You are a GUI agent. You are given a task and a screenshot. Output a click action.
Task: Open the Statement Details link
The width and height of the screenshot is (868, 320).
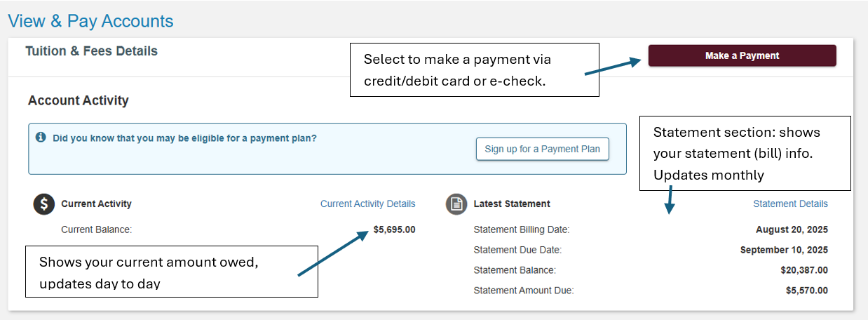[790, 204]
